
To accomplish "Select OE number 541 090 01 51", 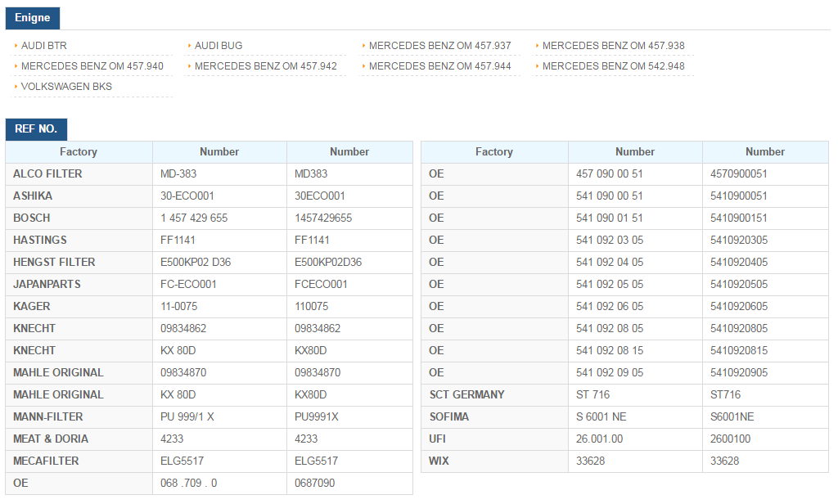I will tap(609, 218).
